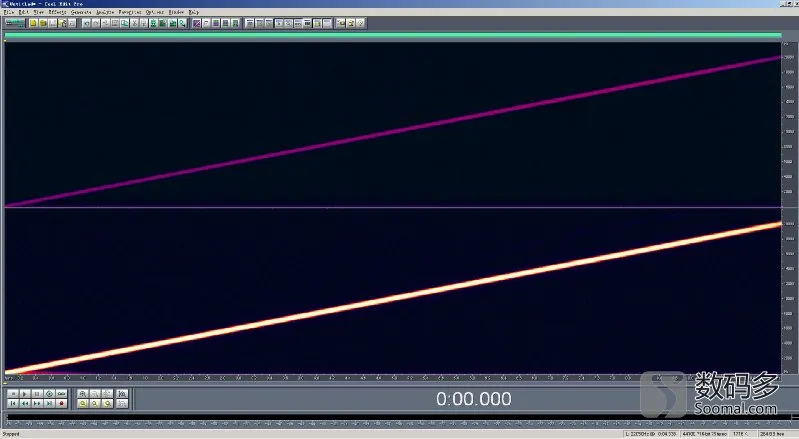Open the Effects menu

(x=58, y=12)
